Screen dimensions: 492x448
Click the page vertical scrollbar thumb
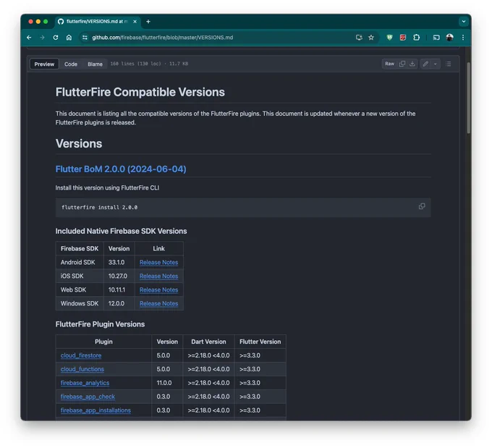[468, 98]
